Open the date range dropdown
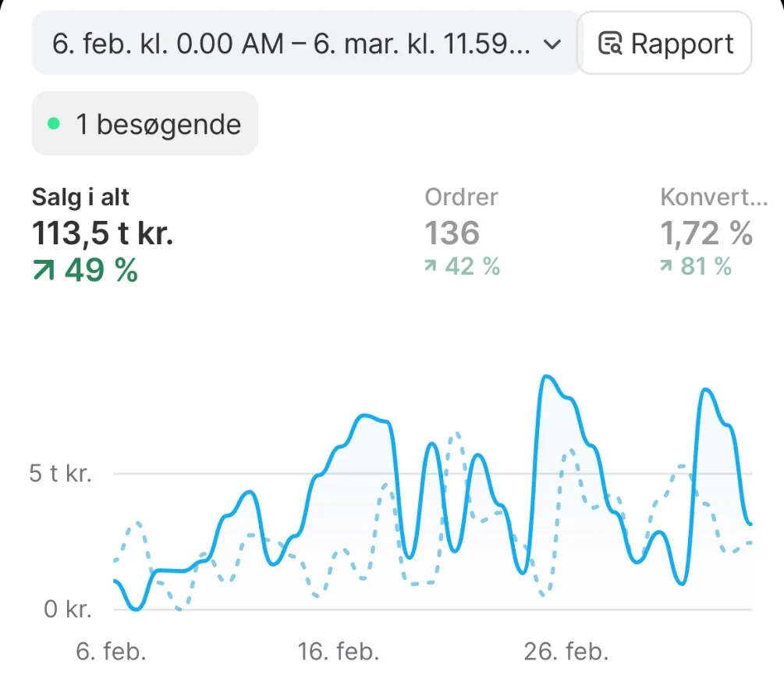The height and width of the screenshot is (679, 784). pos(305,44)
